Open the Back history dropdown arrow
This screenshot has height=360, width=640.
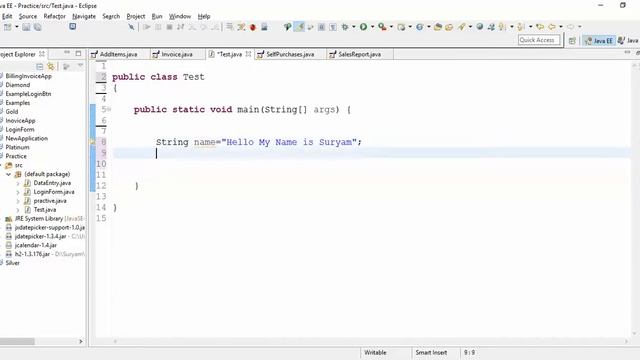[x=561, y=27]
